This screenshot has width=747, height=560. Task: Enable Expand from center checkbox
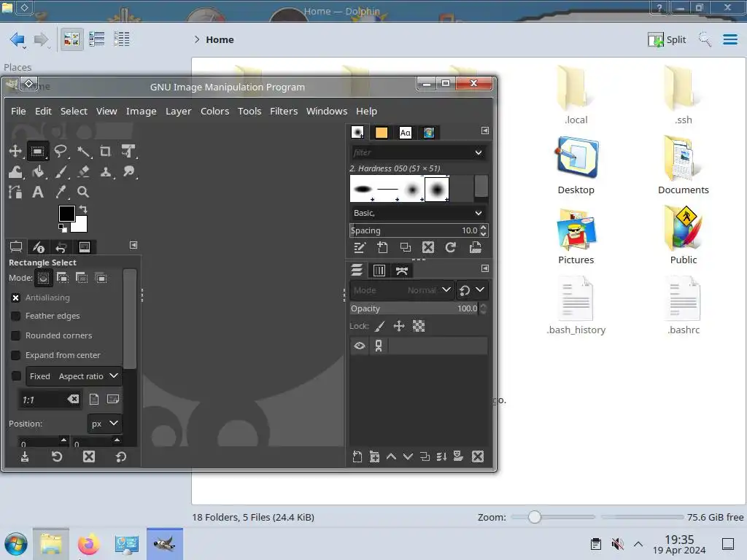16,355
